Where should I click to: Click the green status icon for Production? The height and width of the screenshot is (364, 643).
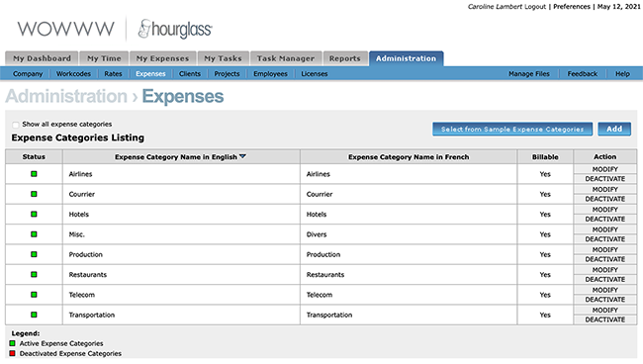[x=34, y=254]
